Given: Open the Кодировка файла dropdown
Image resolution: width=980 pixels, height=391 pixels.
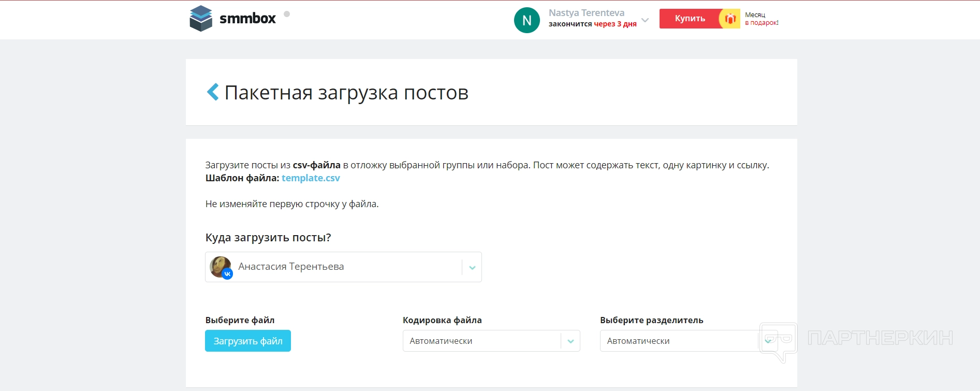Looking at the screenshot, I should (481, 341).
